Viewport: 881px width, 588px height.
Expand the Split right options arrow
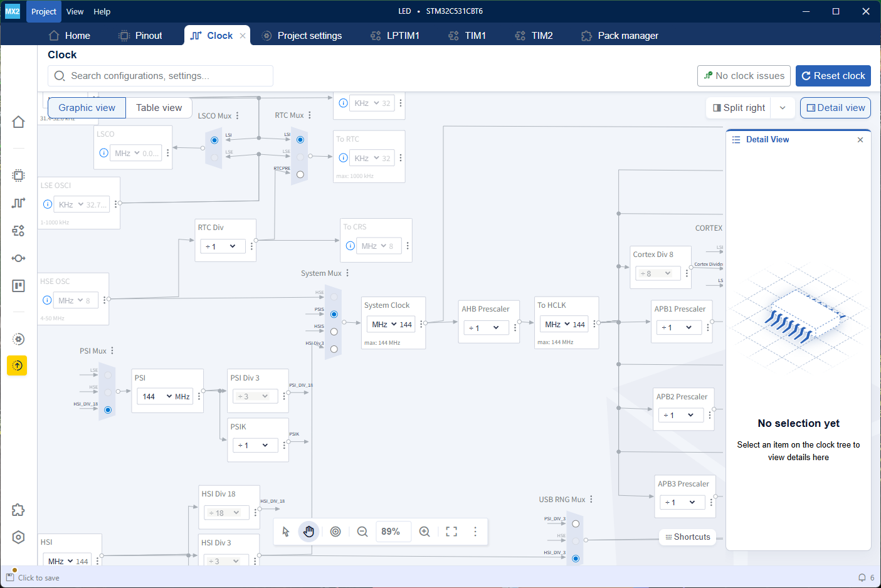[783, 108]
